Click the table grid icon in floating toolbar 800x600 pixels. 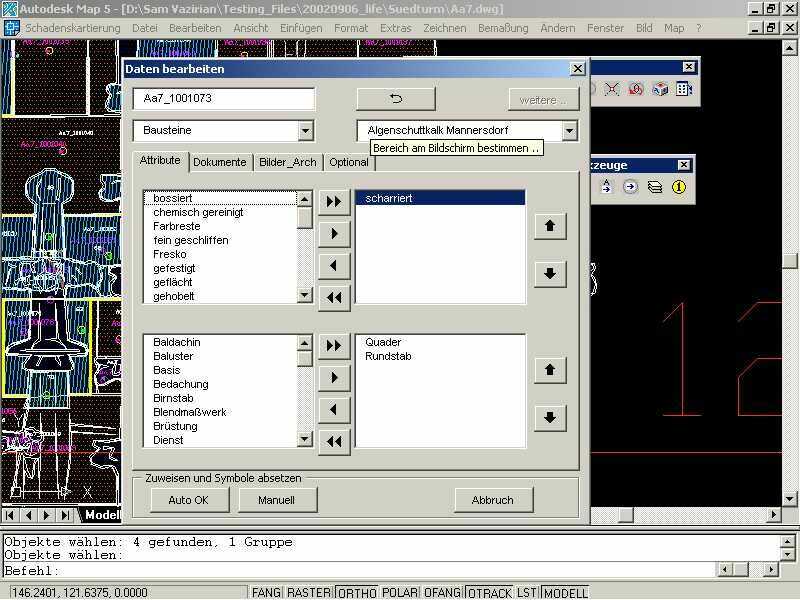click(684, 89)
